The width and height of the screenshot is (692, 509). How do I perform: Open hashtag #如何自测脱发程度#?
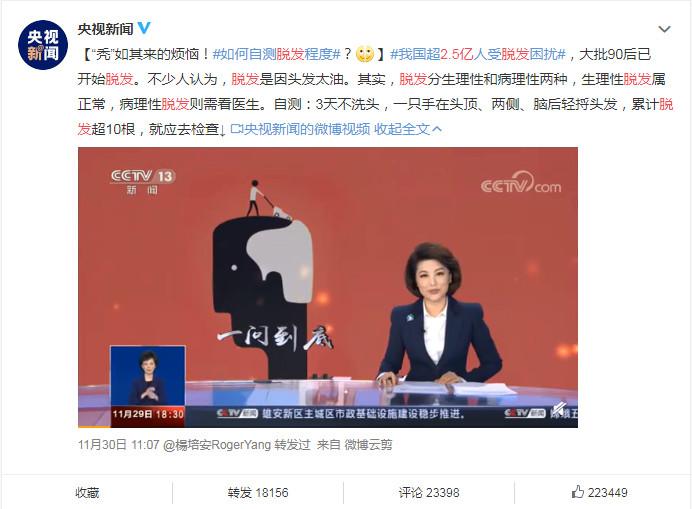point(276,54)
